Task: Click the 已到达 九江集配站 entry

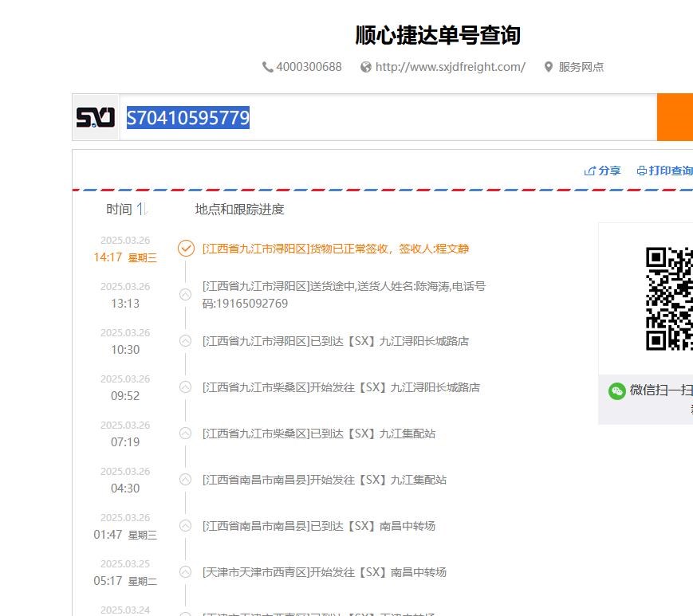Action: click(x=319, y=434)
